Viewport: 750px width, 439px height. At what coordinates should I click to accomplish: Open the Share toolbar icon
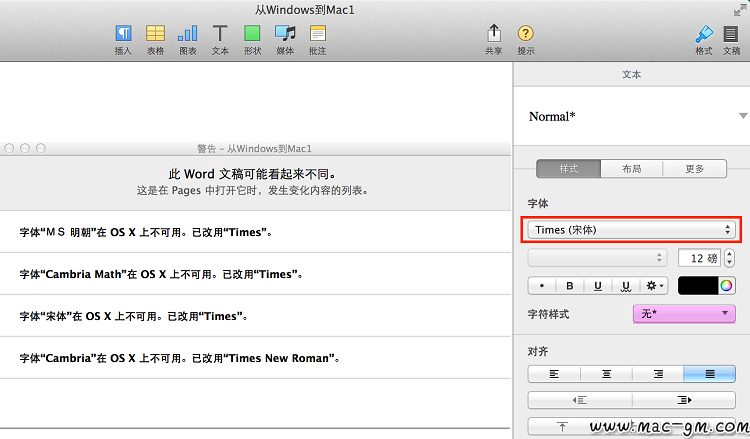tap(494, 40)
